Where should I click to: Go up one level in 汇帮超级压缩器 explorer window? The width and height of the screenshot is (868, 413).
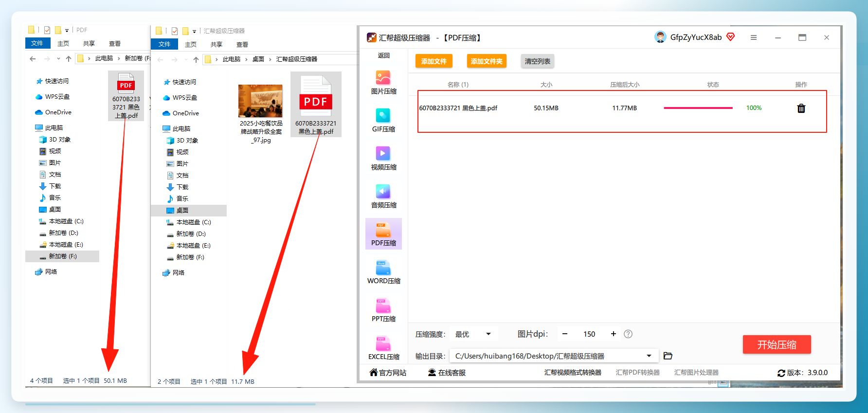coord(196,59)
